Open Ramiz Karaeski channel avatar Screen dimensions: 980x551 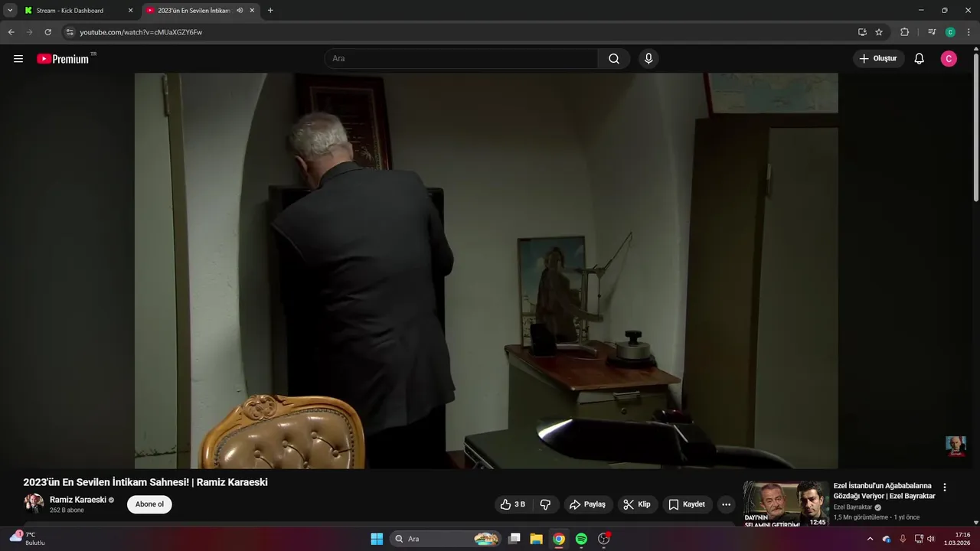tap(34, 503)
